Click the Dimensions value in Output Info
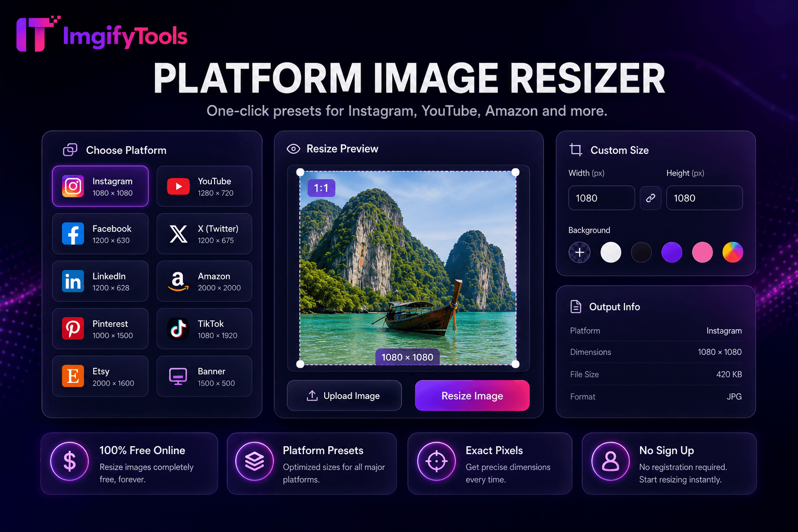 [720, 352]
